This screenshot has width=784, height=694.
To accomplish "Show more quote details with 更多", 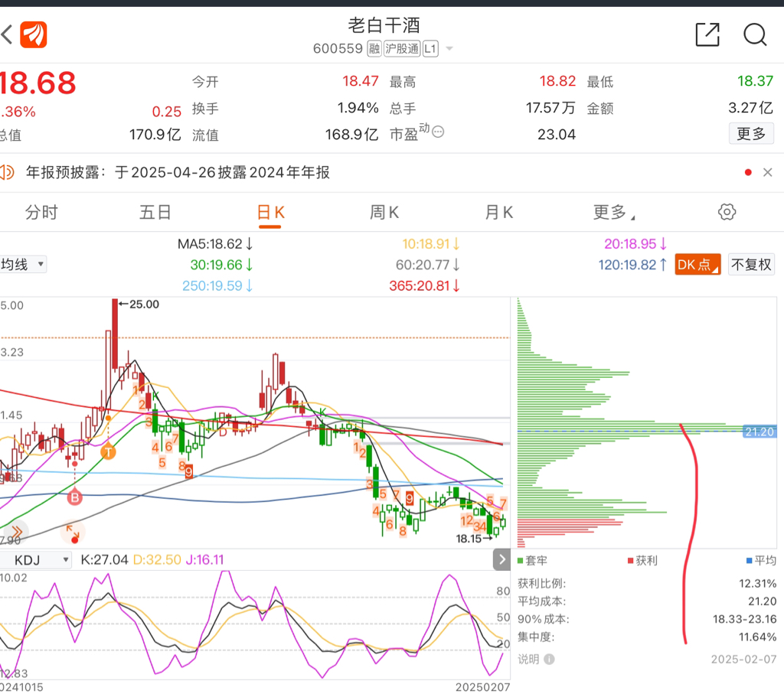I will click(751, 133).
